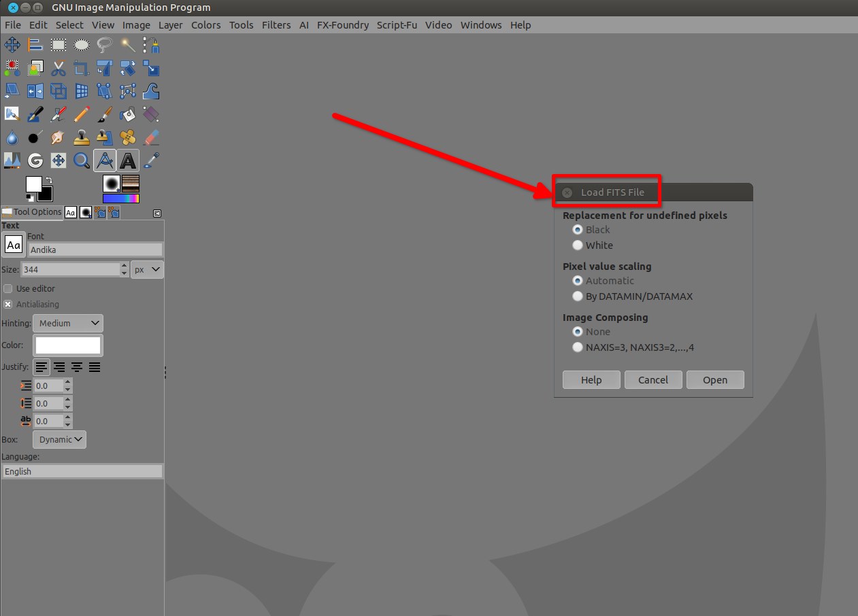
Task: Open the text Color white swatch
Action: tap(68, 345)
